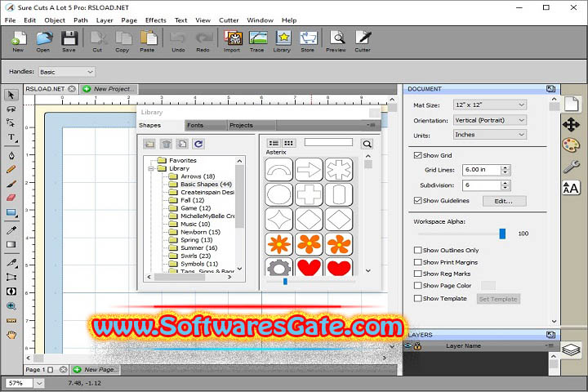The height and width of the screenshot is (392, 588).
Task: Click the Edit... guidelines button
Action: [x=505, y=201]
